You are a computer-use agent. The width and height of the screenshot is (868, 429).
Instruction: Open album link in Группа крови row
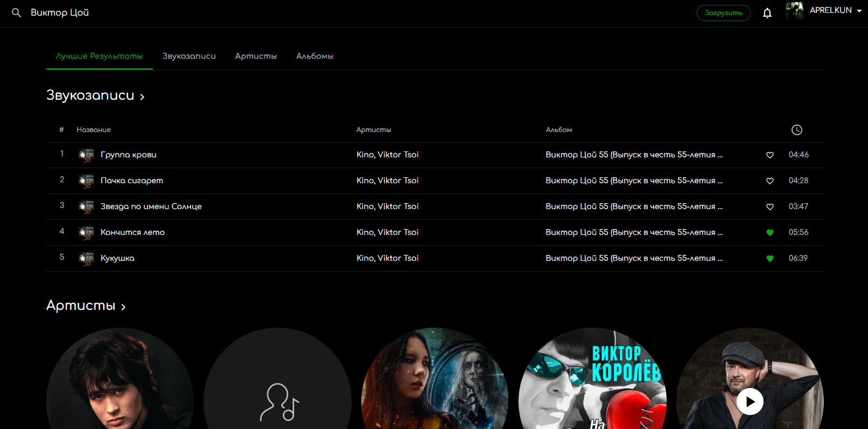pos(634,155)
